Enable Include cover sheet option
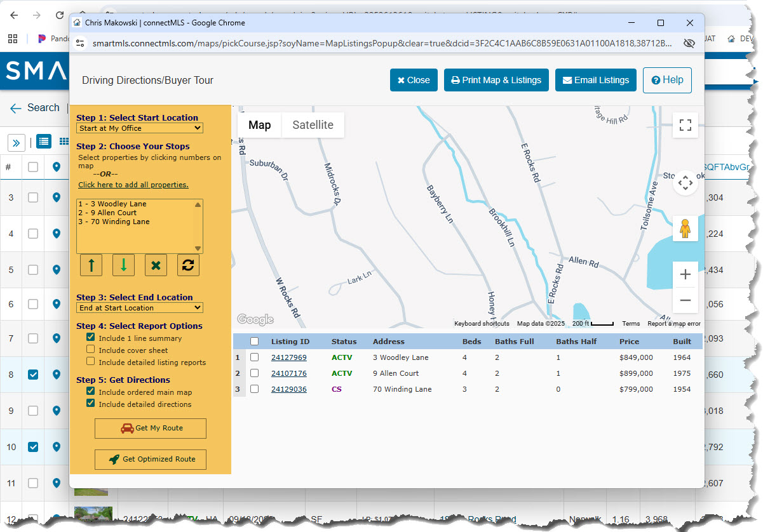 click(91, 350)
